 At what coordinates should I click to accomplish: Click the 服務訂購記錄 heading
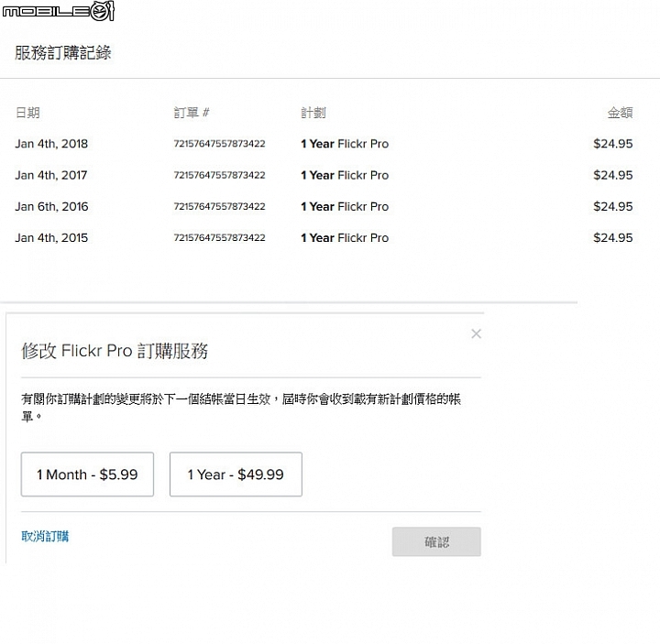pos(62,52)
